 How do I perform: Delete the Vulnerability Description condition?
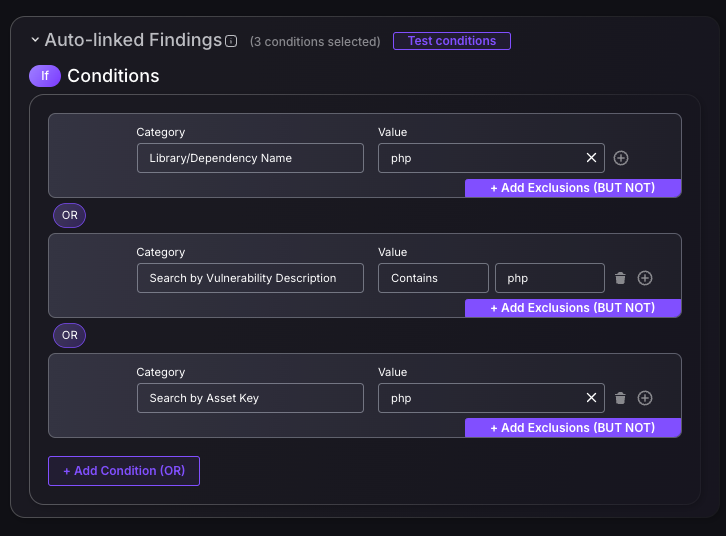point(620,278)
